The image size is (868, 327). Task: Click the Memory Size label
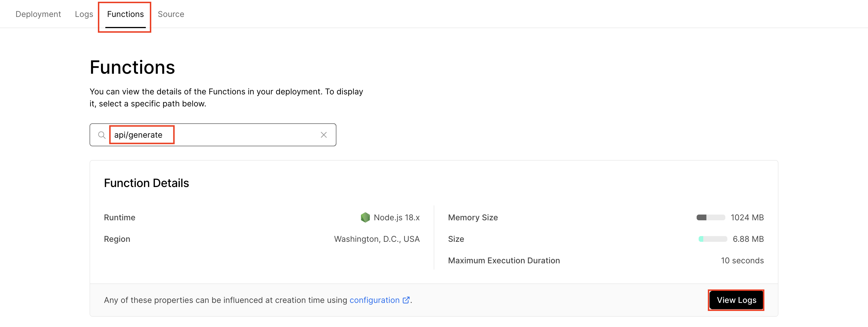tap(473, 217)
